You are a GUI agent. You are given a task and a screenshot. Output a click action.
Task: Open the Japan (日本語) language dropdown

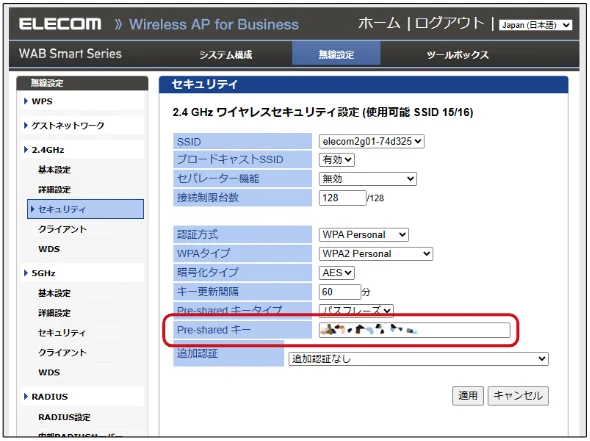pos(535,25)
